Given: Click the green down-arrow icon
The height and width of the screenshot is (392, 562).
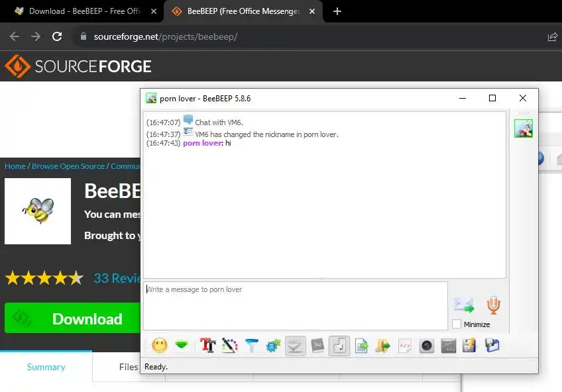Looking at the screenshot, I should click(182, 345).
